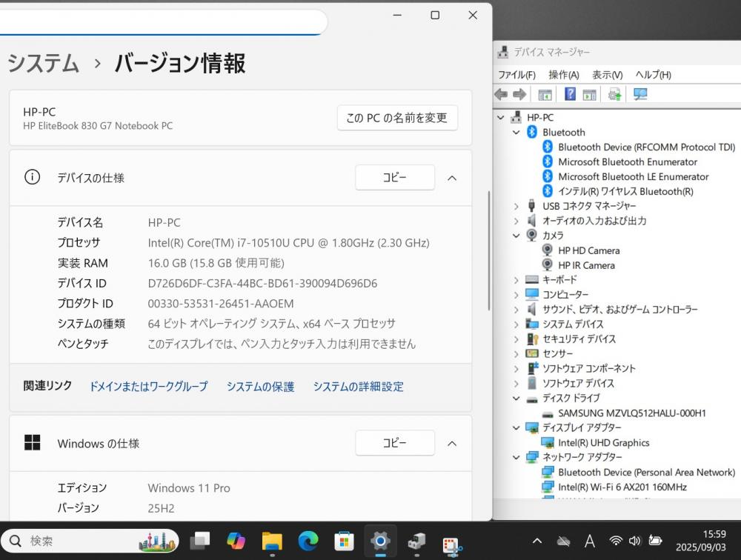Collapse the Windows の仕様 section chevron

452,444
